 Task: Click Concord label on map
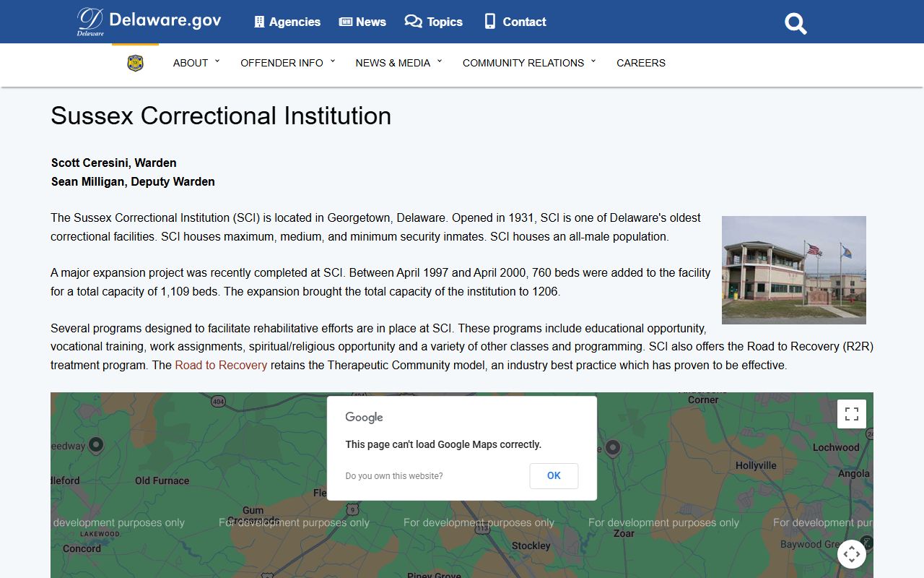point(82,548)
